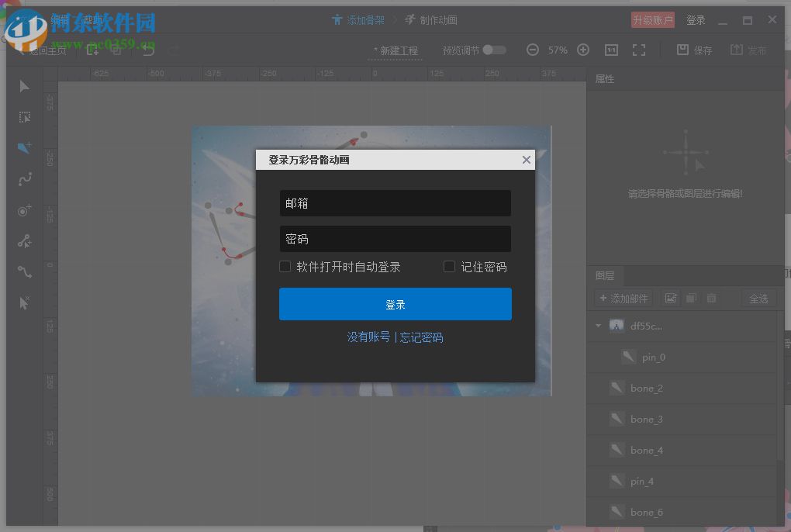
Task: Close the login dialog with X
Action: [526, 160]
